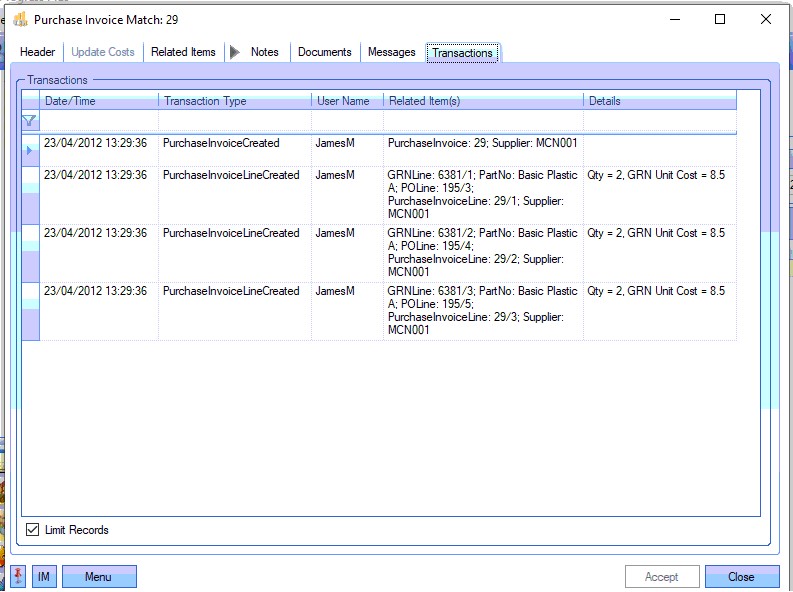
Task: Sort by Transaction Type column header
Action: (234, 101)
